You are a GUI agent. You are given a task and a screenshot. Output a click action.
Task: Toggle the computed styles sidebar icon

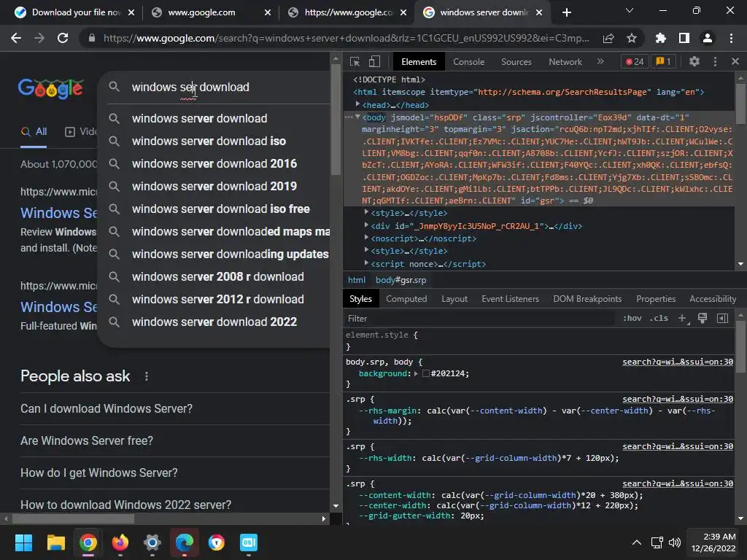[x=722, y=318]
